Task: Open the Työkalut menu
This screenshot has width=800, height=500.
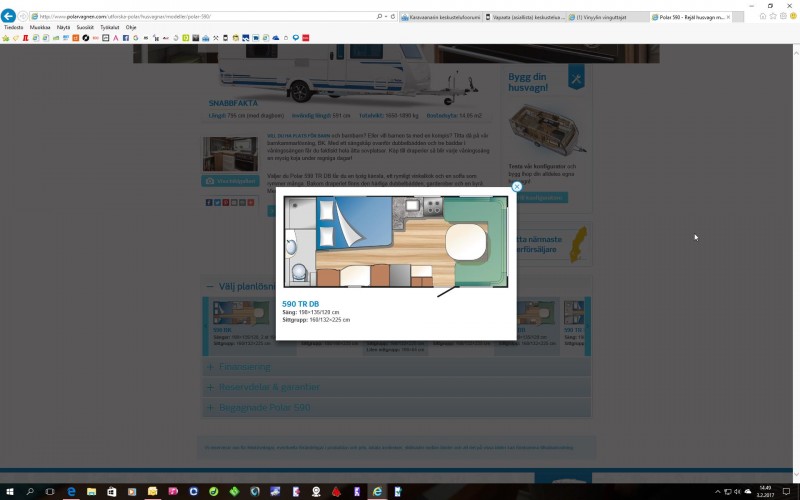Action: click(110, 28)
